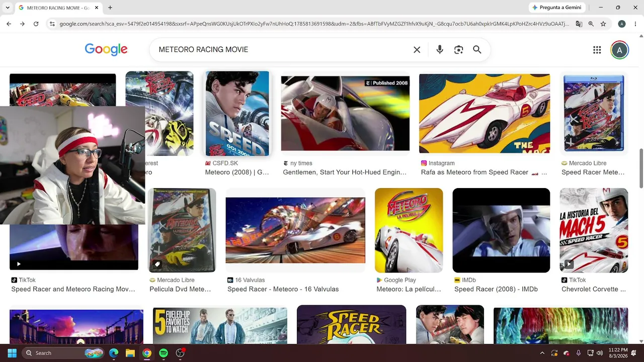Clear the search box with the X

pyautogui.click(x=417, y=50)
